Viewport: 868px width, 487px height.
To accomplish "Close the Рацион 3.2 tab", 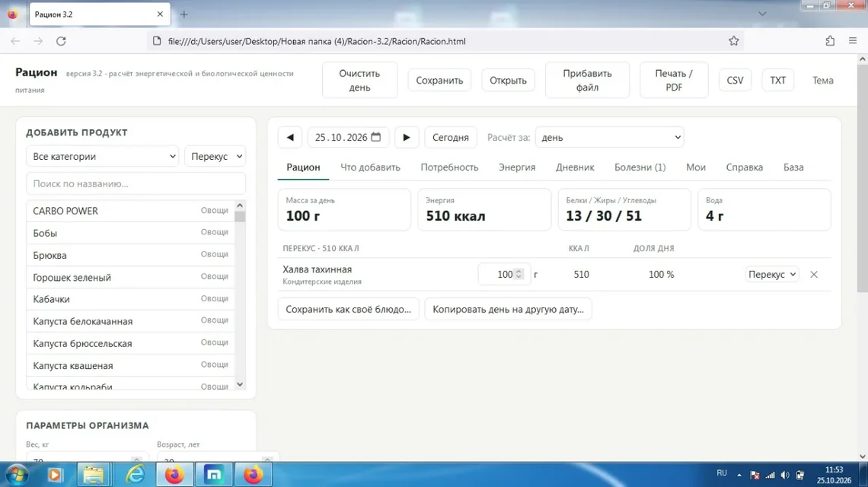I will pos(160,14).
